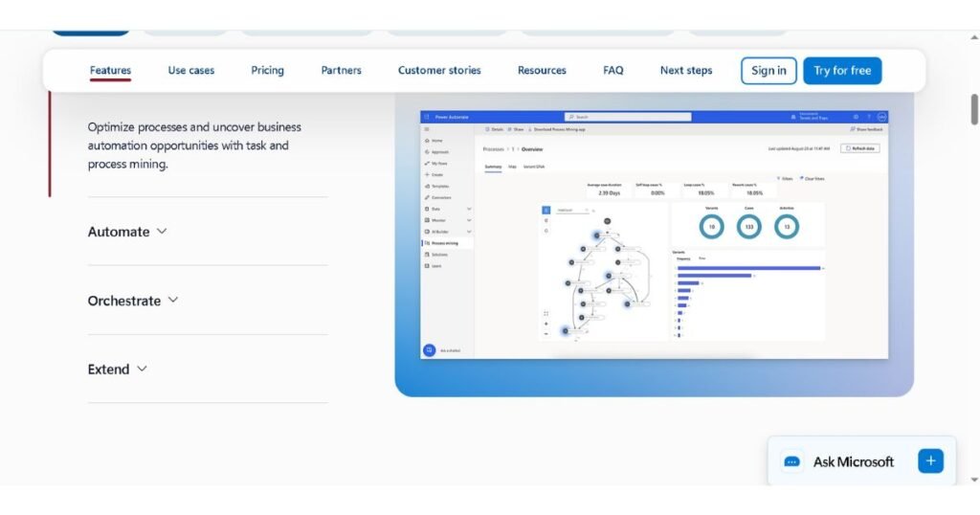Open the FAQ section
This screenshot has width=980, height=515.
[613, 71]
